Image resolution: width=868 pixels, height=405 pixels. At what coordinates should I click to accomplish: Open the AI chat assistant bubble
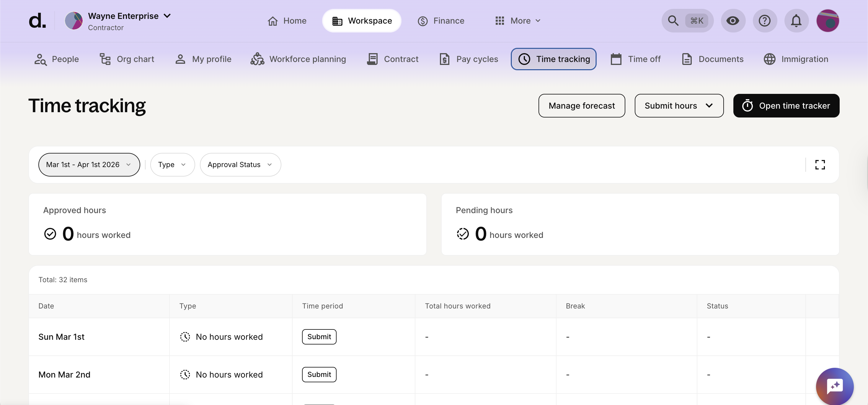point(834,386)
